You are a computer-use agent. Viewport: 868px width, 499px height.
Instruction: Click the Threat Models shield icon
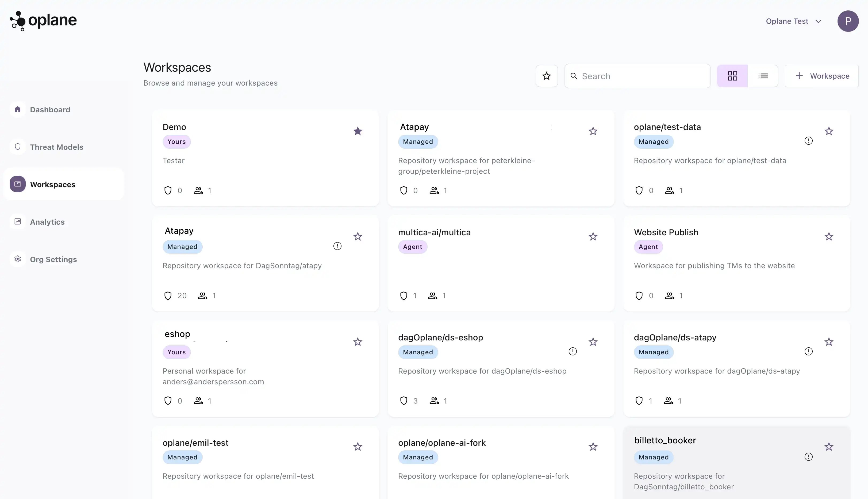pyautogui.click(x=18, y=147)
